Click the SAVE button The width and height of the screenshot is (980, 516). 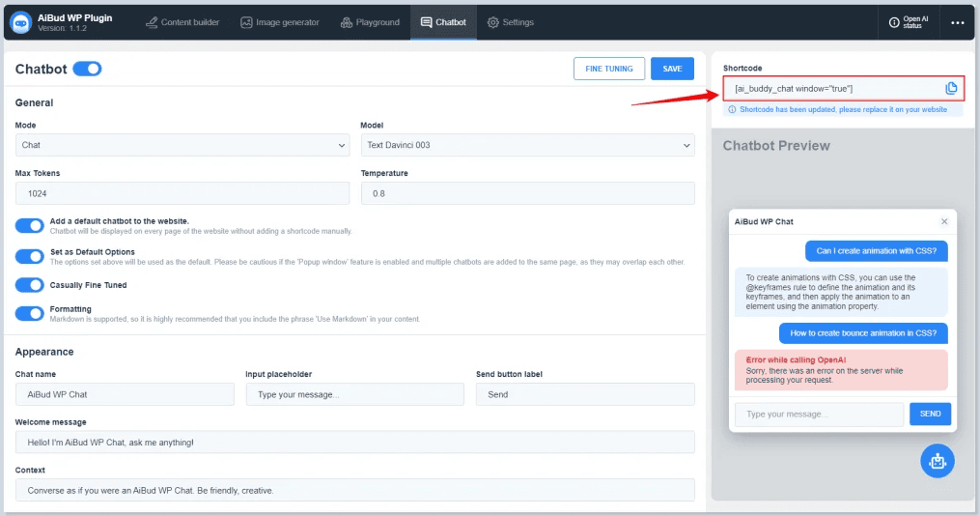(672, 69)
